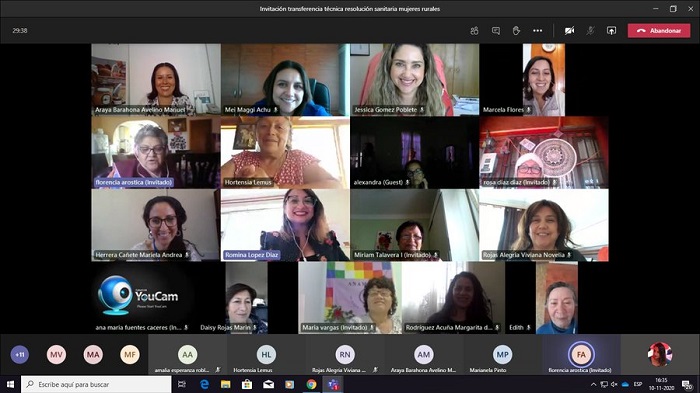Open Microsoft Teams from the taskbar
Screen dimensions: 700x393
click(333, 384)
